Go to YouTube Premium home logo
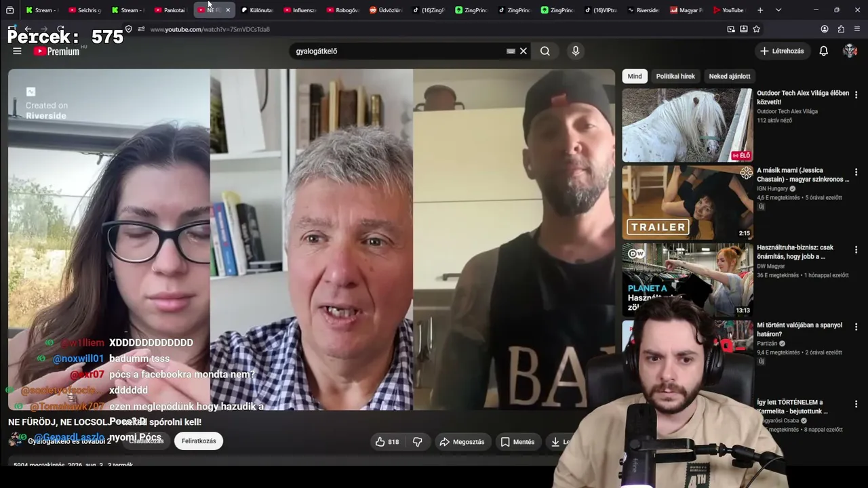The height and width of the screenshot is (488, 868). pos(57,51)
